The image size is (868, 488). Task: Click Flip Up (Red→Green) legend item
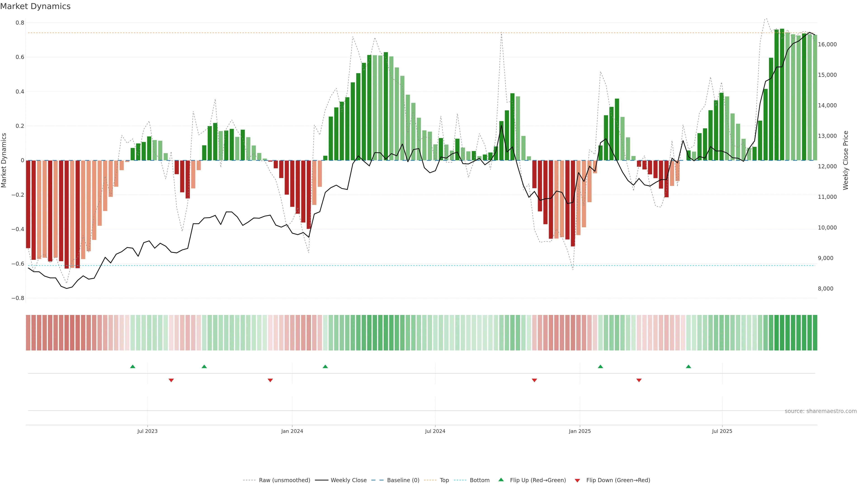[x=538, y=480]
